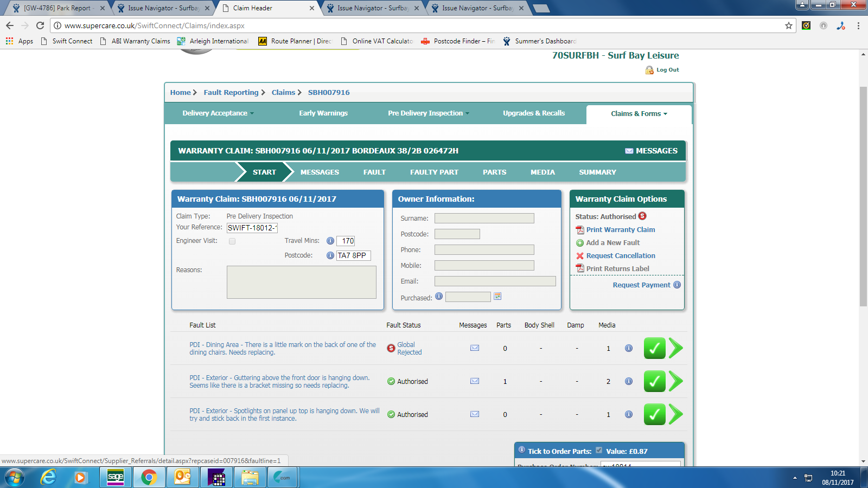Click the Travel Mins field

tap(346, 241)
